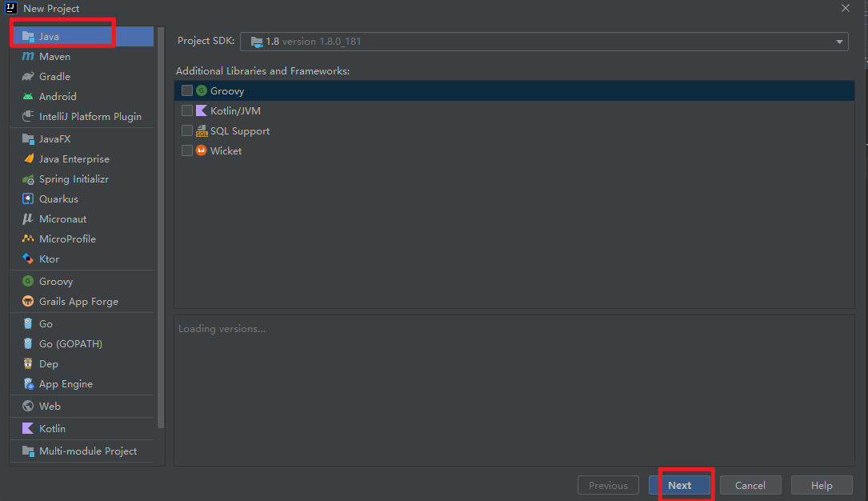Select Multi-module Project from list
Image resolution: width=868 pixels, height=501 pixels.
87,451
